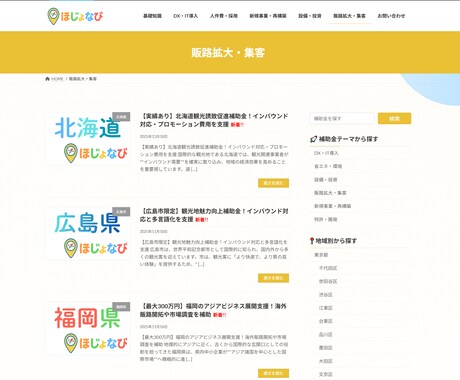Select 販路拡大・集客 in the sidebar theme list
Screen dimensions: 460x380
coord(330,193)
